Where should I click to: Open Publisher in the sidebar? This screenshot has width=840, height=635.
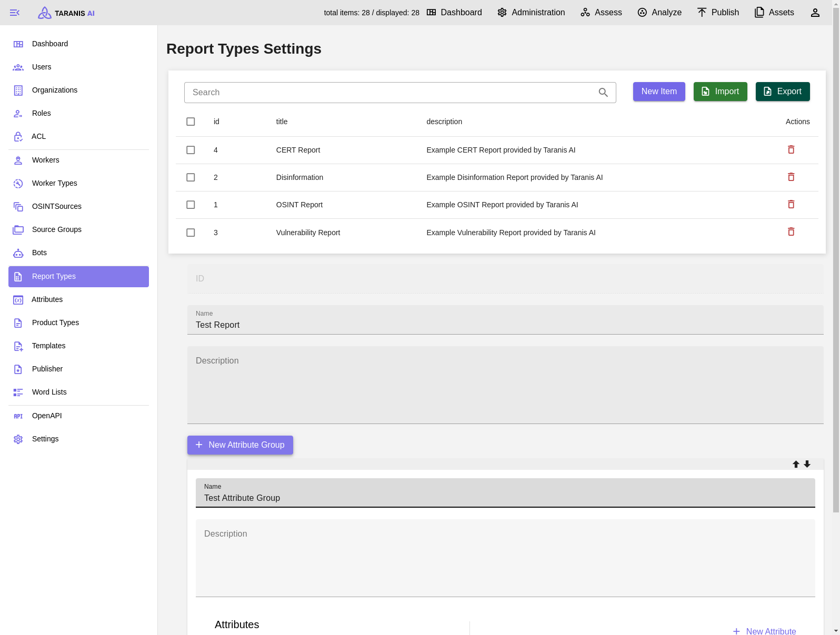pos(78,369)
